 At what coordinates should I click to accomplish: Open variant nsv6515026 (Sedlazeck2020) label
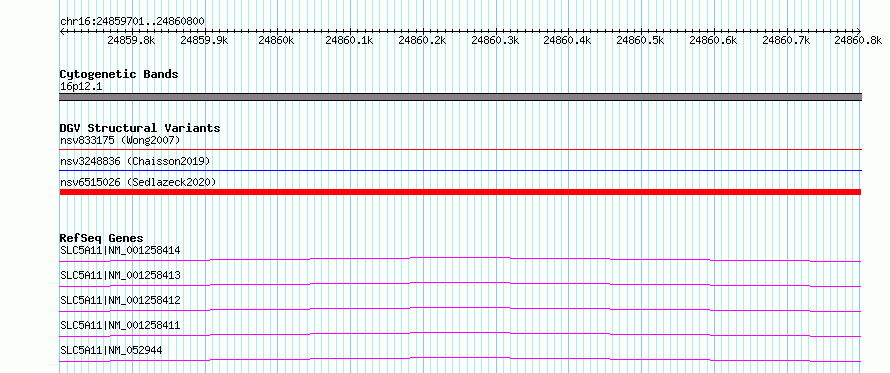[x=138, y=182]
